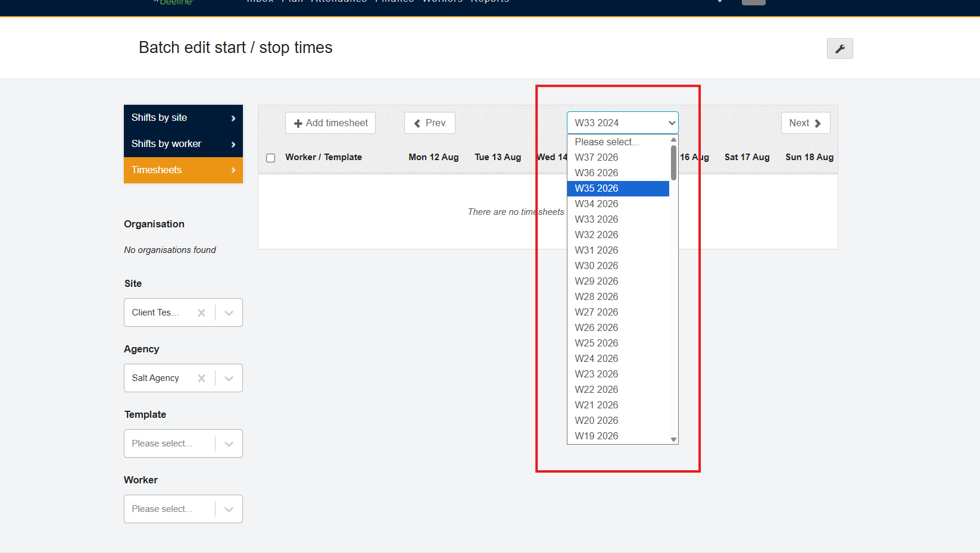
Task: Clear the Client Test site selection
Action: point(201,313)
